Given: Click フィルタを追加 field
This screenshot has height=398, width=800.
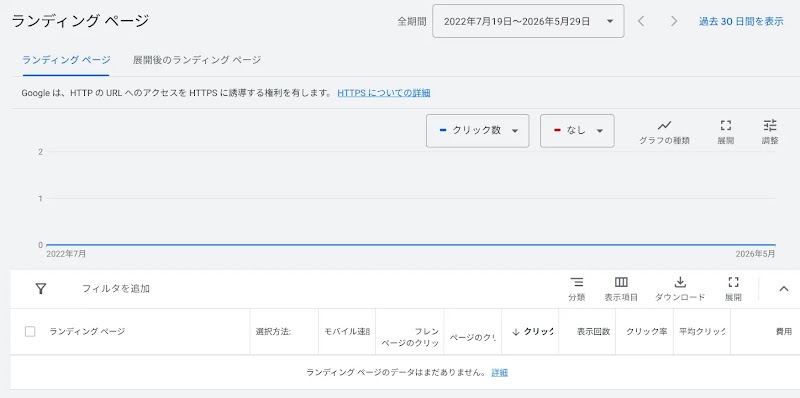Looking at the screenshot, I should [116, 289].
